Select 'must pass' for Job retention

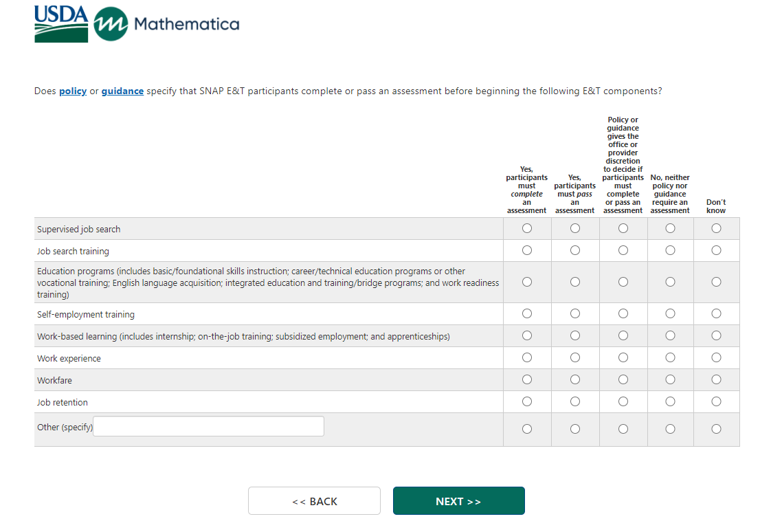tap(575, 401)
